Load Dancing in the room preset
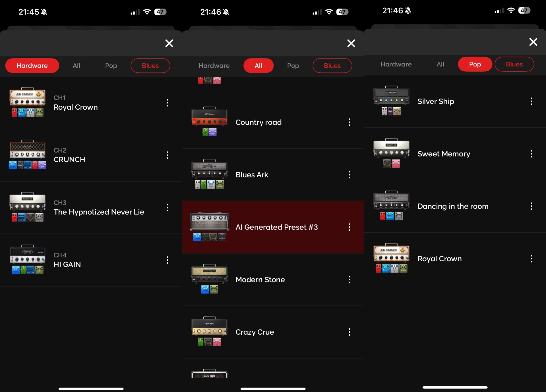Screen dimensions: 546x392 click(455, 206)
